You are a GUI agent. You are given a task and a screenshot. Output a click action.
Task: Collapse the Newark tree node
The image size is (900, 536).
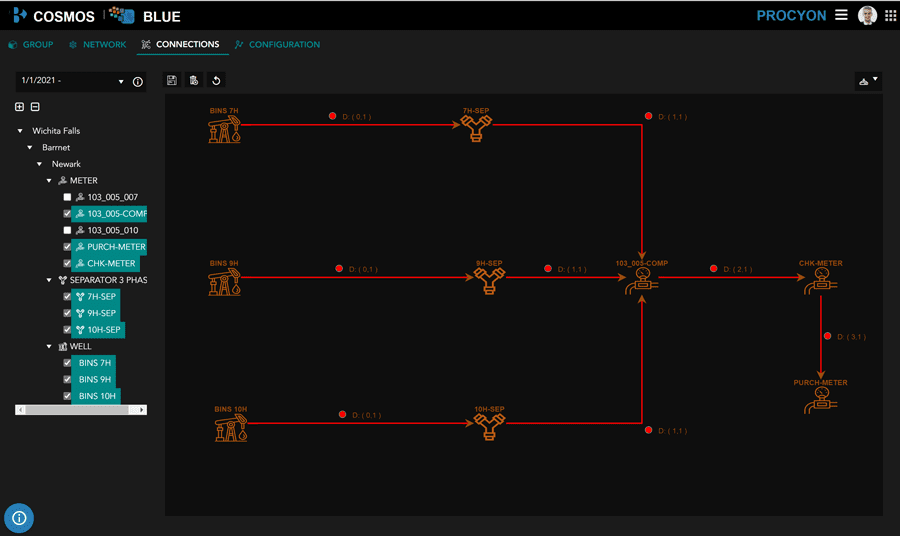40,164
